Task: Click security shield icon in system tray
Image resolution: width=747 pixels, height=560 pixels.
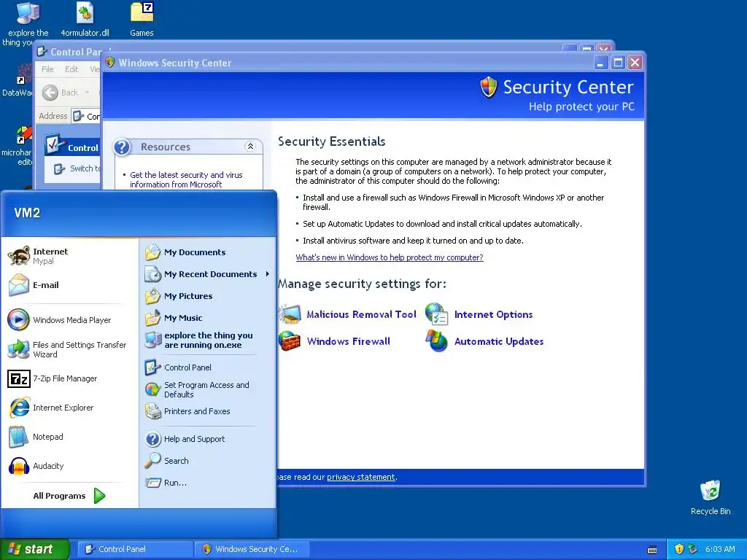Action: pos(679,549)
